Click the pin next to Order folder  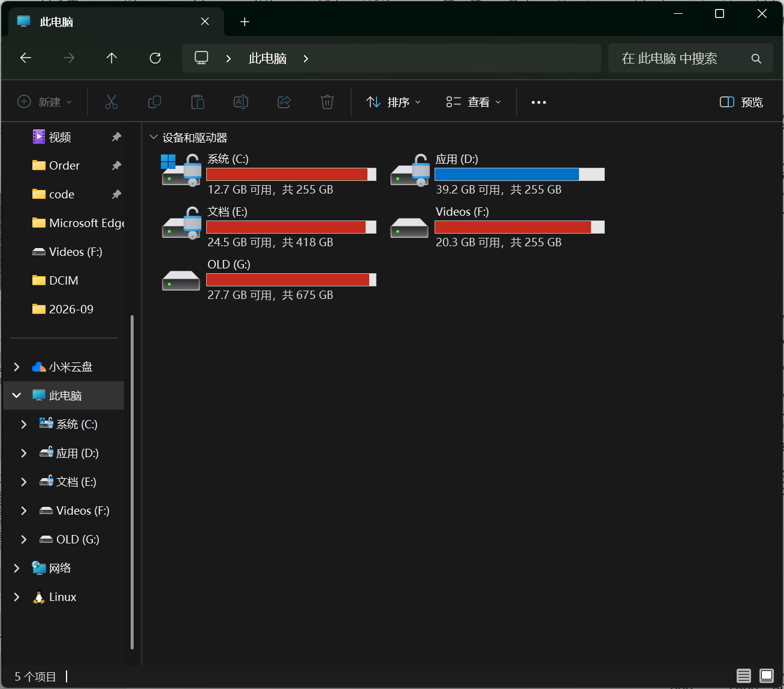click(x=116, y=166)
